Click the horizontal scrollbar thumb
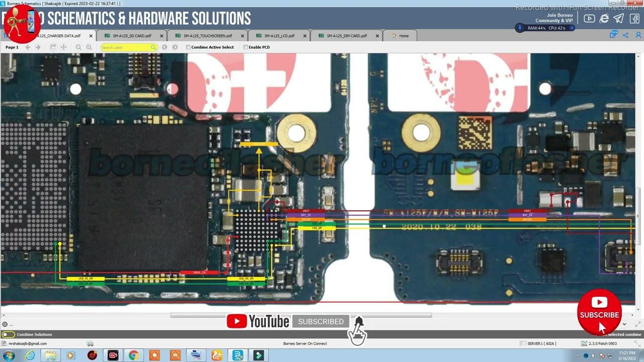The height and width of the screenshot is (362, 644). click(x=301, y=315)
